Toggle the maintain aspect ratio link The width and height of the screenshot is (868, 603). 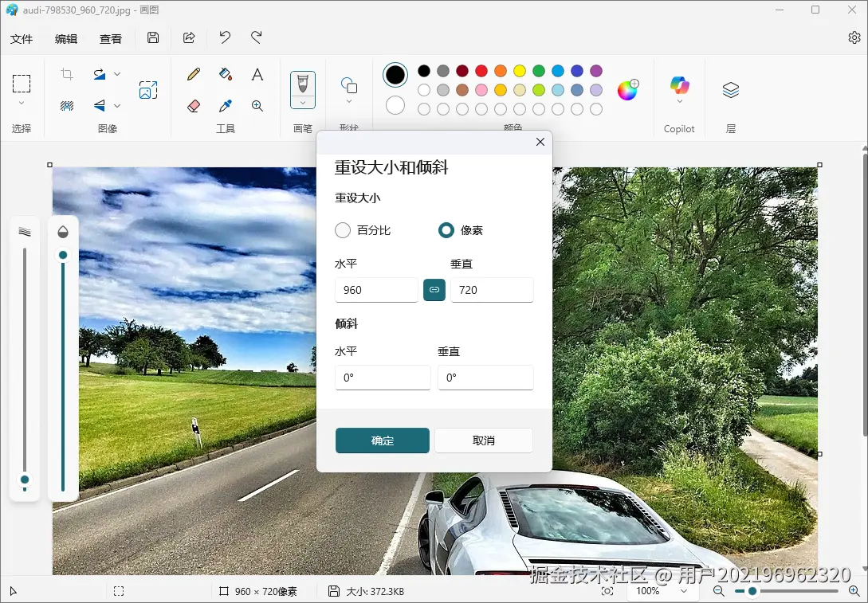pos(434,290)
